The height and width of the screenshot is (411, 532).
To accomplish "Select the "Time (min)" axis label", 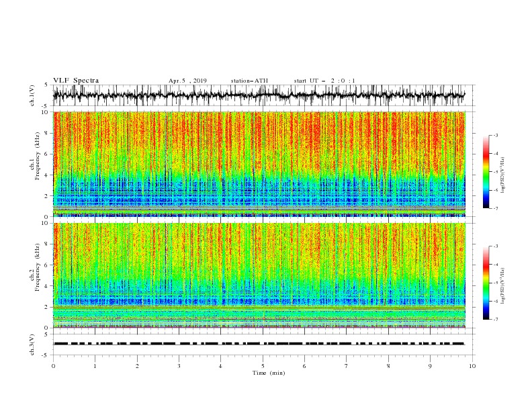I will tap(269, 373).
